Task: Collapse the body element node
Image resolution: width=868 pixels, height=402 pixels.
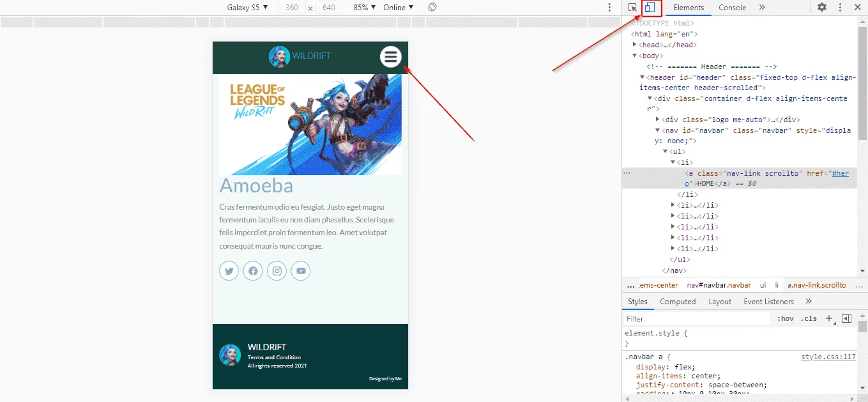Action: pyautogui.click(x=635, y=56)
